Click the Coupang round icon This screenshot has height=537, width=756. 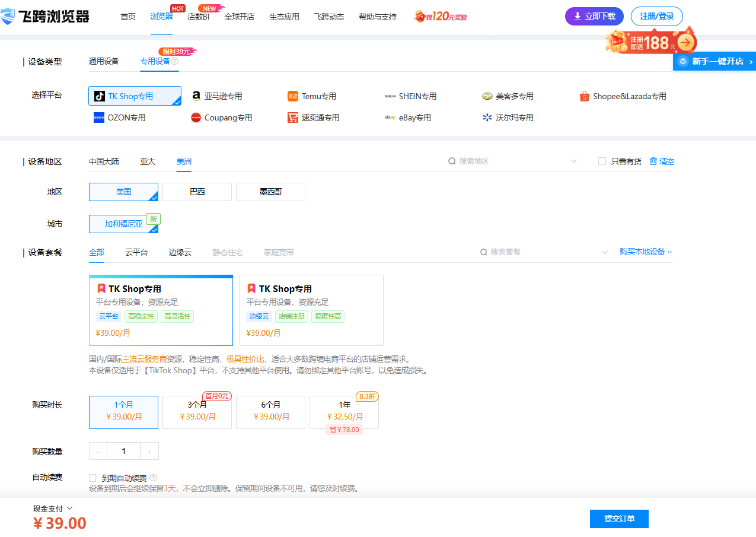(x=196, y=117)
